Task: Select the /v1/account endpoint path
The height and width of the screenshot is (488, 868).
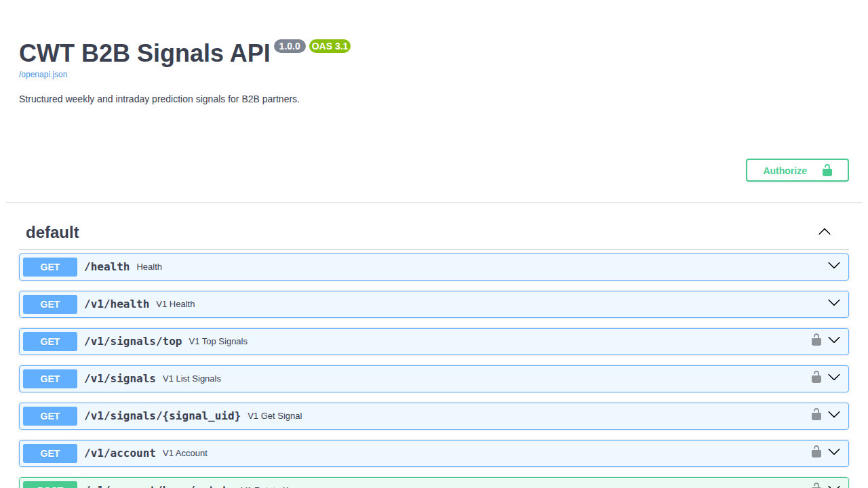Action: tap(120, 453)
